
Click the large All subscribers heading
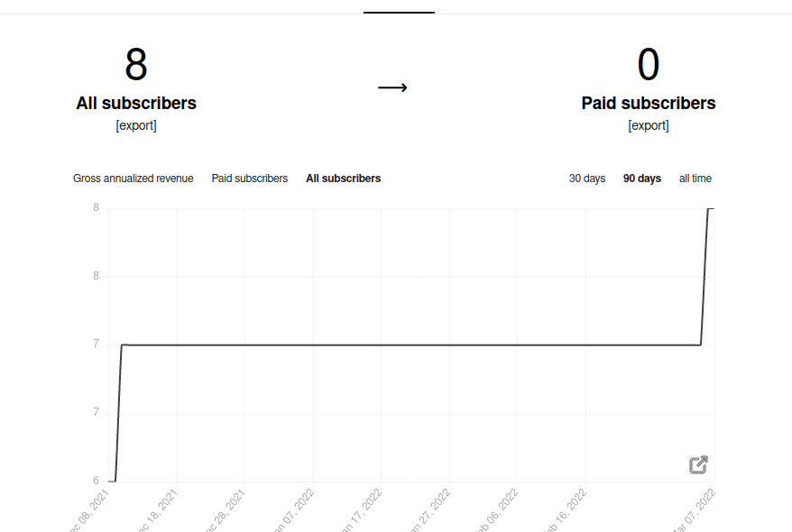click(136, 103)
